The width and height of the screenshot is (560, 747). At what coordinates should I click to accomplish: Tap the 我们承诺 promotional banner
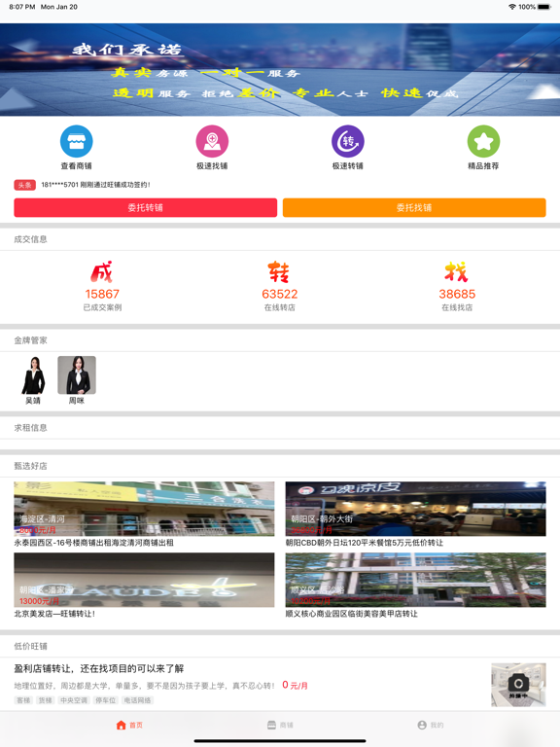(x=280, y=70)
